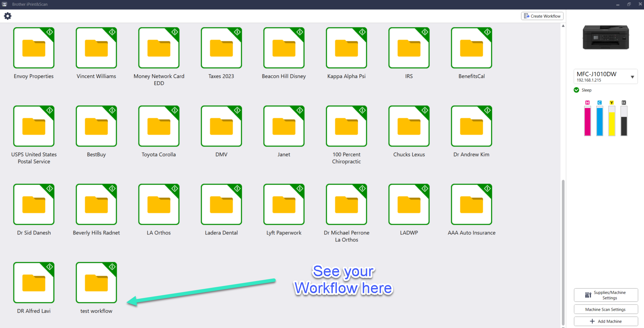Click the magenta ink level bar
Viewport: 644px width, 328px height.
tap(587, 121)
